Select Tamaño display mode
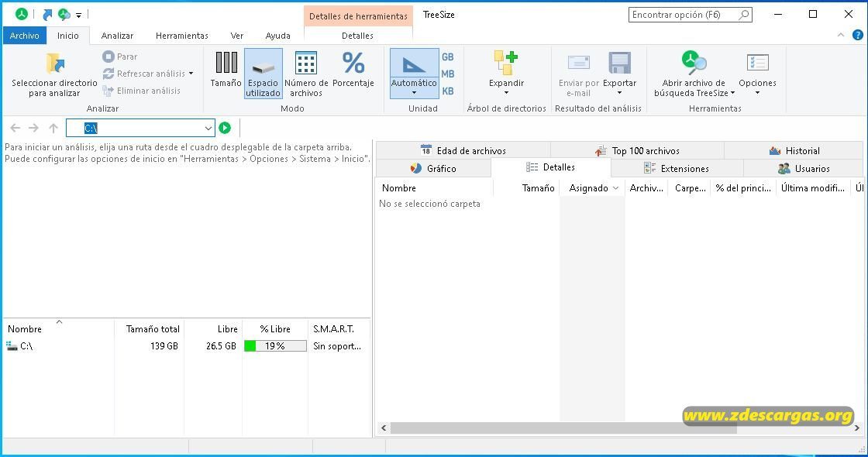Screen dimensions: 868x457 point(226,70)
